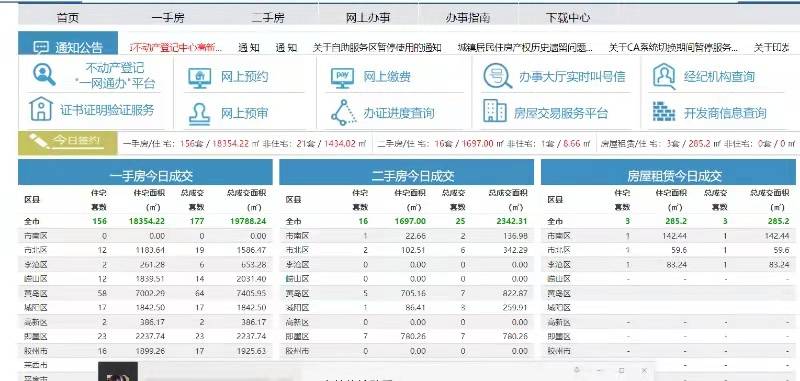Select 黄岛区 in the 一手房 table
Screen dimensions: 800x381
point(36,293)
